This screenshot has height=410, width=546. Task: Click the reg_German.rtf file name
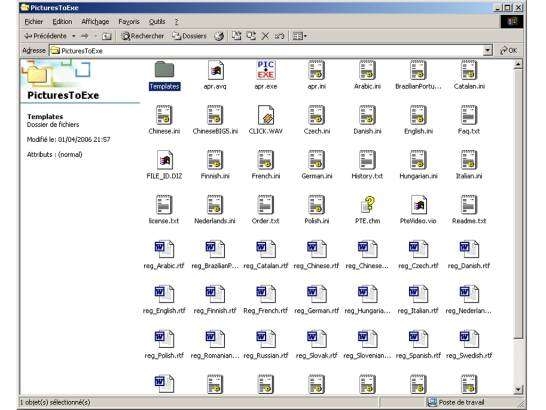pos(317,311)
